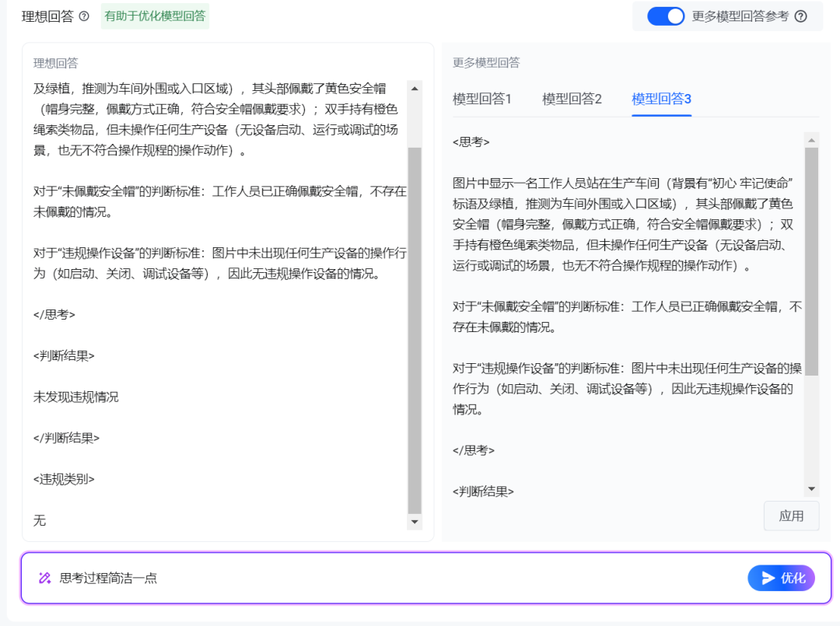Click the 理想回答 panel scrollbar thumb

[415, 330]
